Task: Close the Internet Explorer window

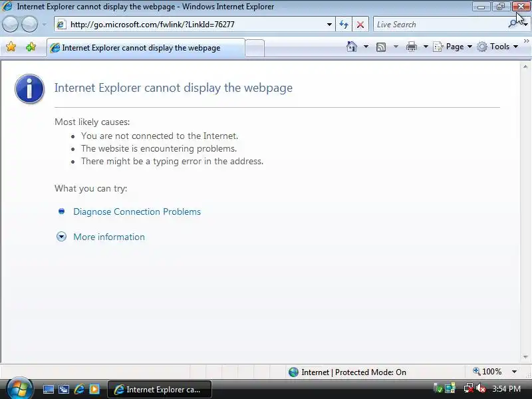Action: [521, 7]
